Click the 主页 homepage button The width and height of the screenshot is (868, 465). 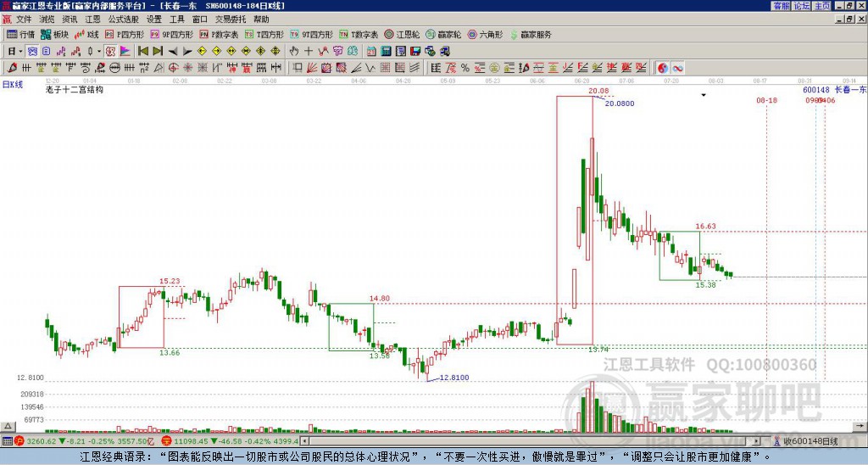point(821,6)
